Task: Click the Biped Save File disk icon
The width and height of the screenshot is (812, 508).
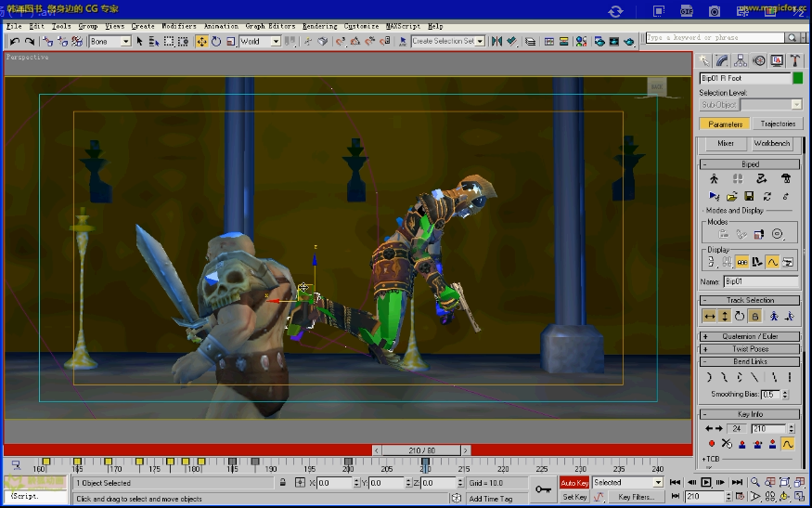Action: [x=749, y=197]
